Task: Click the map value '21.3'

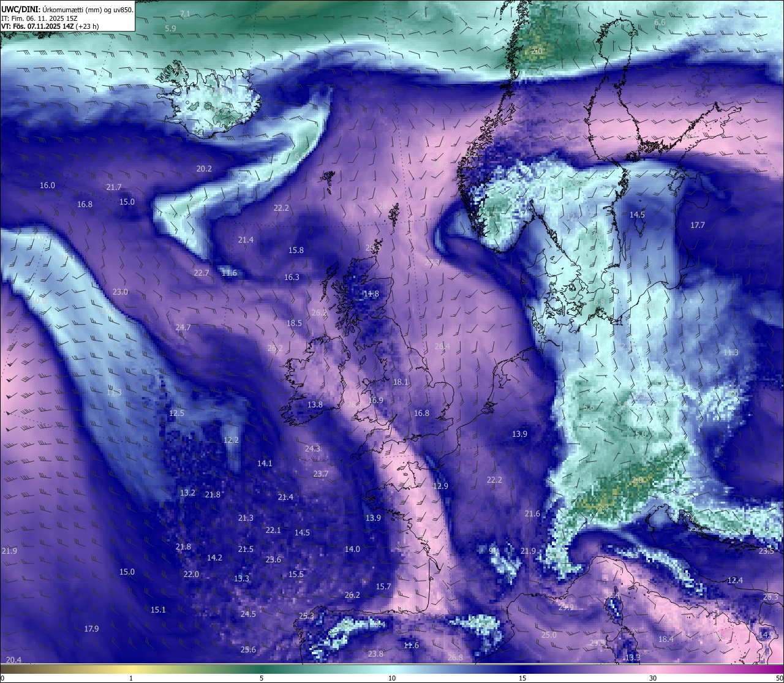Action: pyautogui.click(x=246, y=518)
